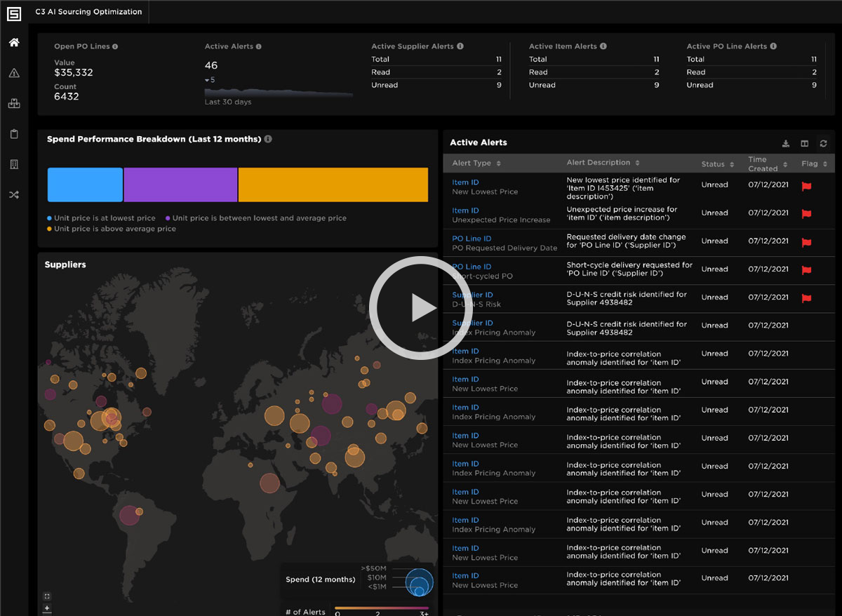Open the clipboard page in sidebar

click(14, 134)
